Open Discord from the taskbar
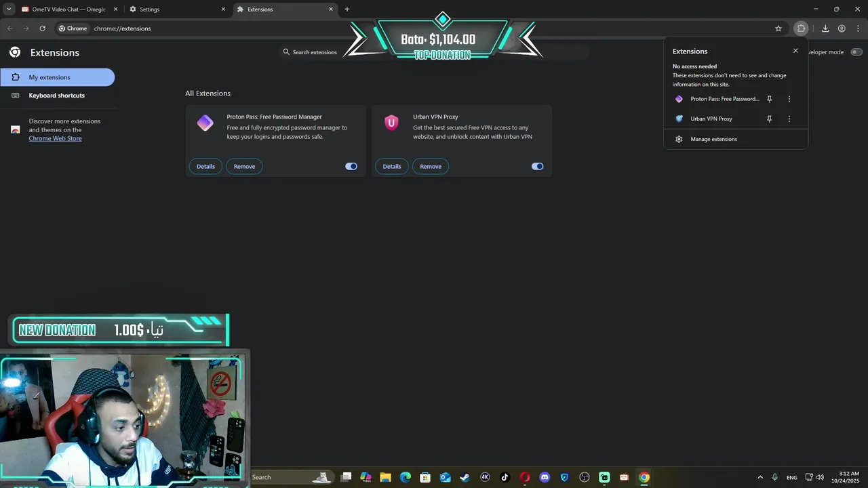 (x=545, y=477)
